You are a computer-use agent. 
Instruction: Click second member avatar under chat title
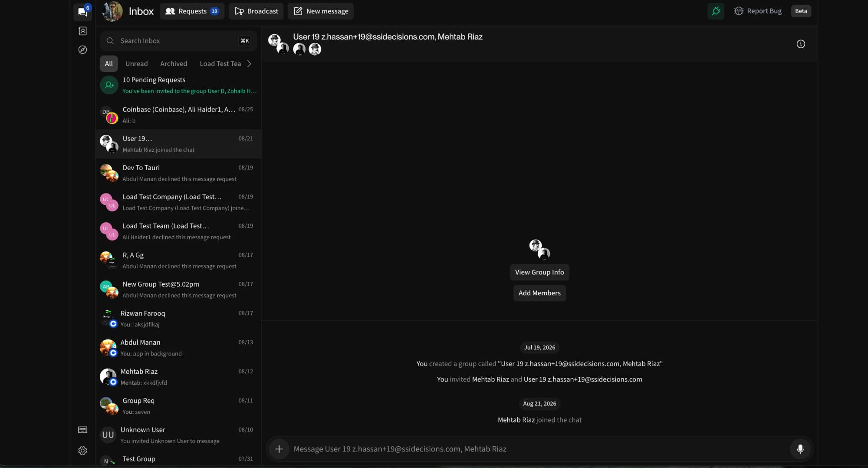[315, 49]
